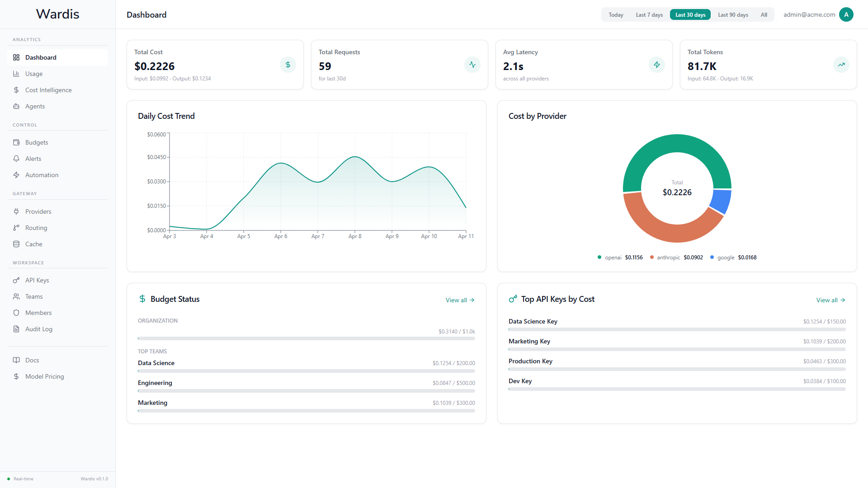Image resolution: width=868 pixels, height=488 pixels.
Task: Click the Data Science Key row label
Action: point(533,321)
